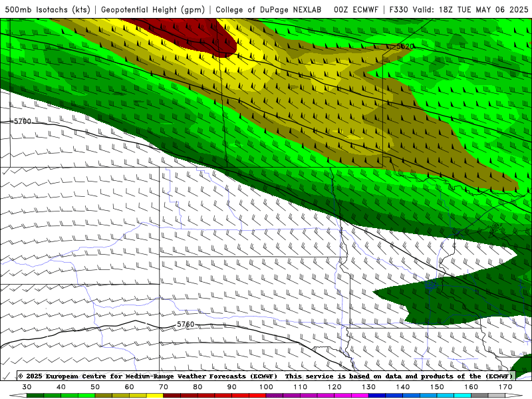The width and height of the screenshot is (532, 399).
Task: Click the legend value 80
Action: coord(198,387)
